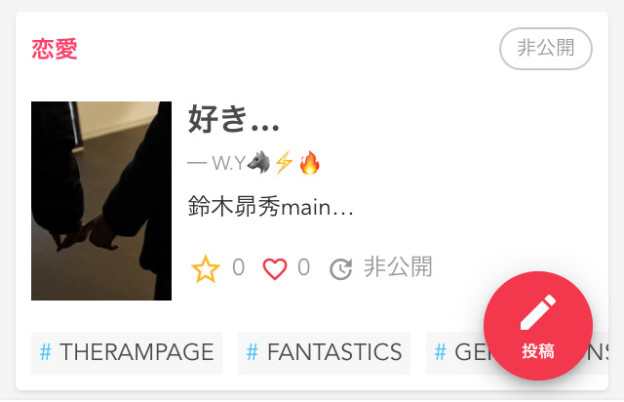This screenshot has height=402, width=624.
Task: Click the red heart like icon
Action: (275, 269)
